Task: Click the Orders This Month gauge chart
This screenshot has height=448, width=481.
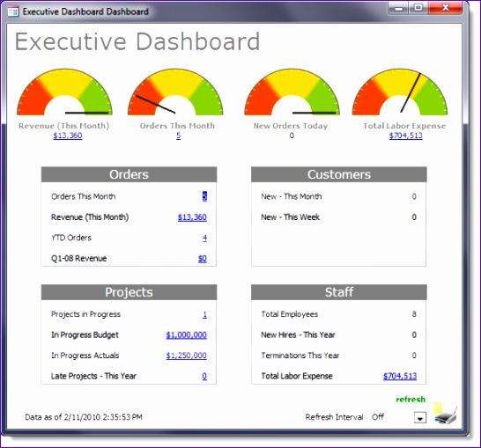Action: (175, 92)
